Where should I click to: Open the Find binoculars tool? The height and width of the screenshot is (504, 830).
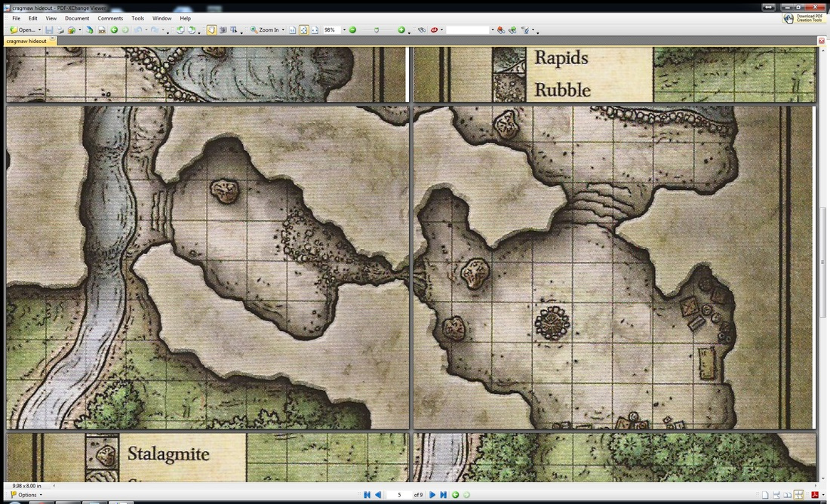[x=421, y=30]
